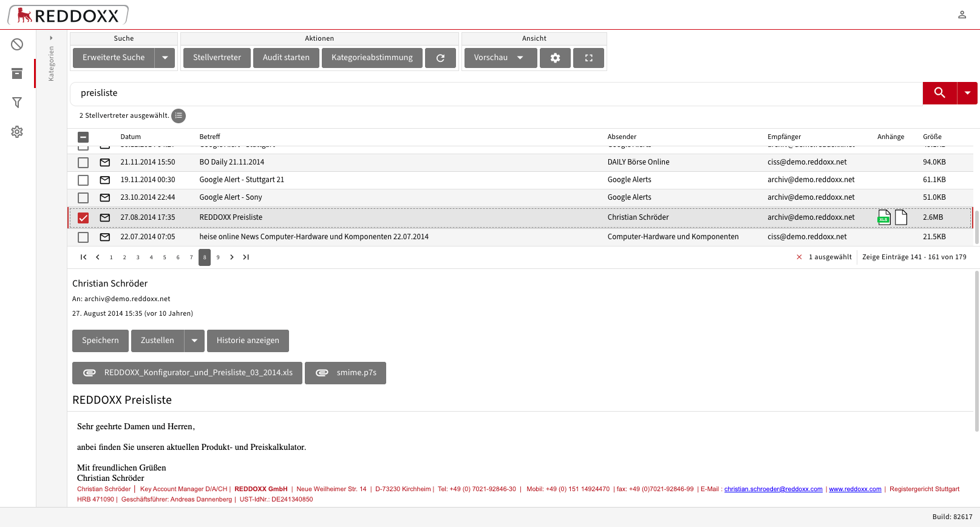The image size is (980, 527).
Task: Open the Zustellen dropdown arrow
Action: 194,341
